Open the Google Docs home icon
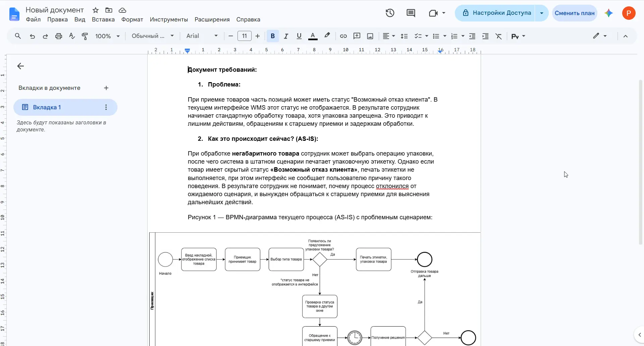This screenshot has width=644, height=346. pos(14,14)
